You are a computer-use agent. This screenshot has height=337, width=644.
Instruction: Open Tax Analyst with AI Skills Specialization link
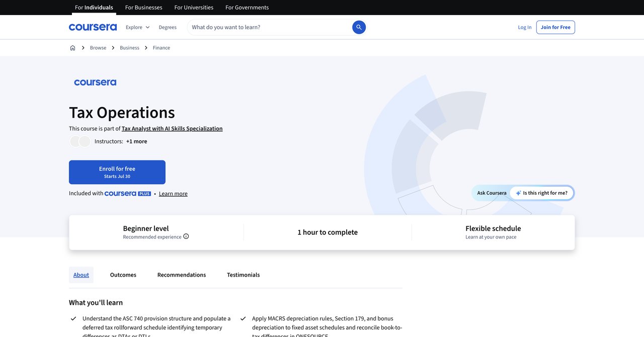tap(172, 129)
